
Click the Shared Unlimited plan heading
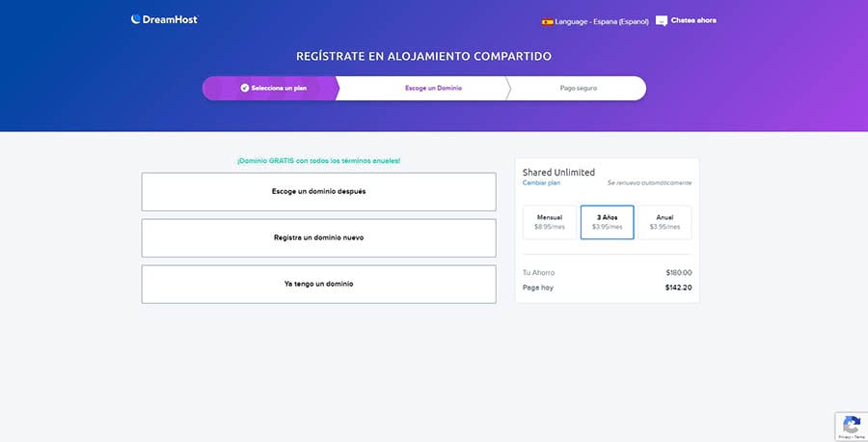point(558,172)
